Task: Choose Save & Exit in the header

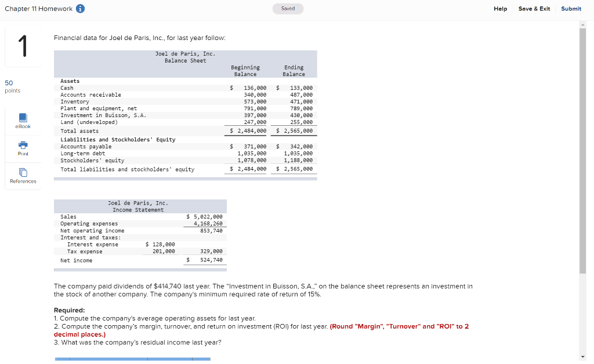Action: [534, 9]
